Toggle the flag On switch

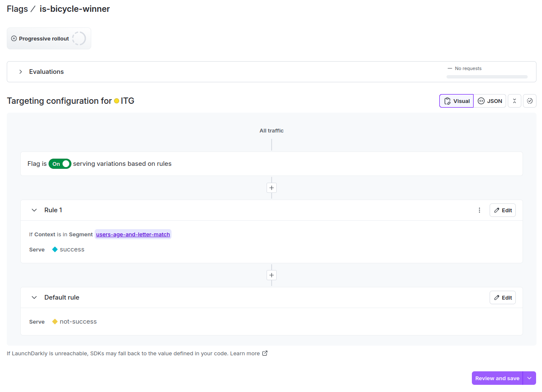point(60,164)
